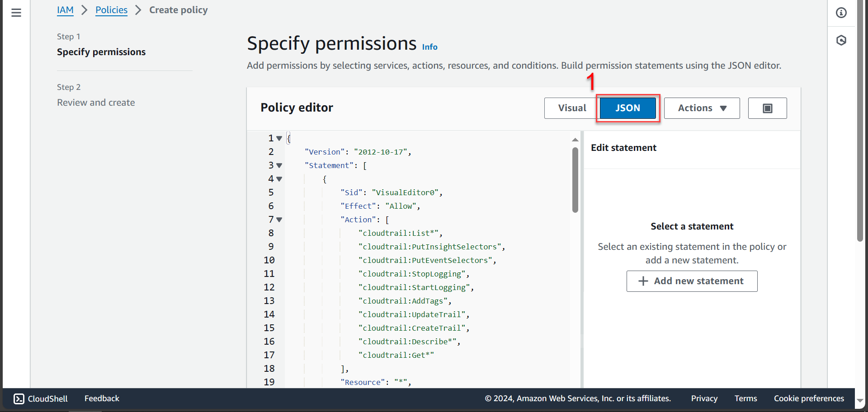Click the editor panel layout toggle icon
This screenshot has width=868, height=412.
click(x=767, y=108)
